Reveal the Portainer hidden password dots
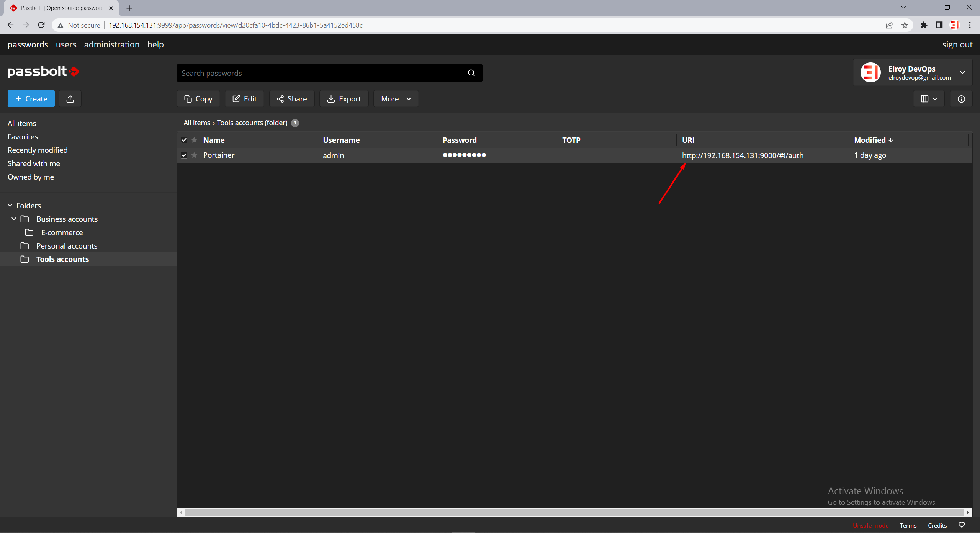The width and height of the screenshot is (980, 533). coord(464,155)
